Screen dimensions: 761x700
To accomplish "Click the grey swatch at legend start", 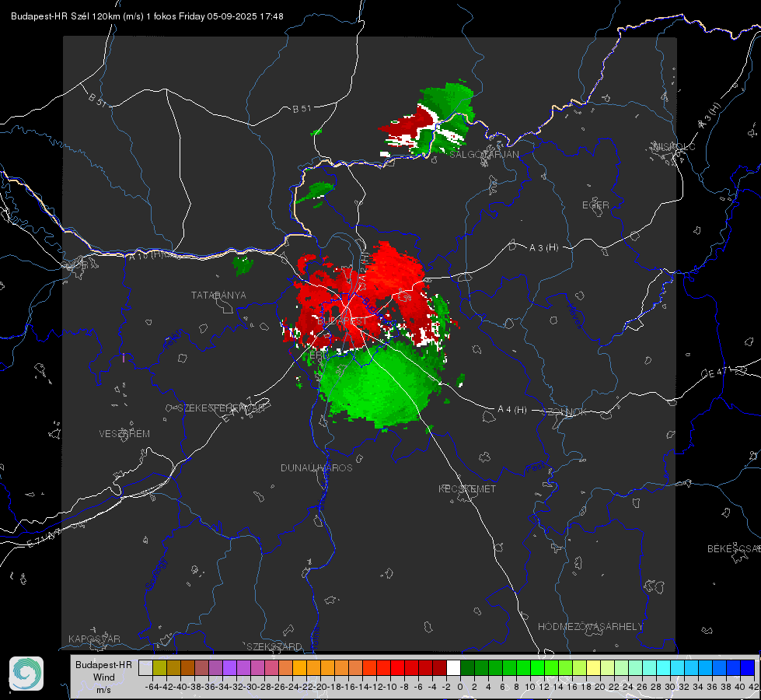I will tap(145, 668).
